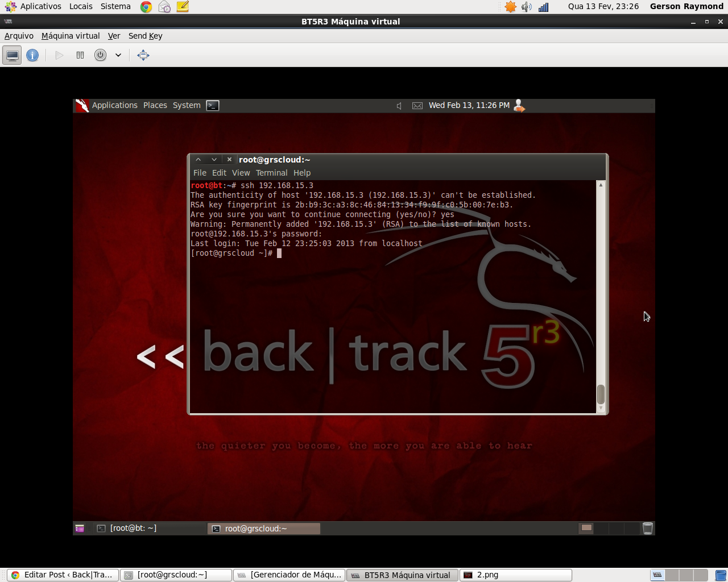Click the host clock Qua 13 Fev
This screenshot has width=728, height=582.
tap(603, 6)
